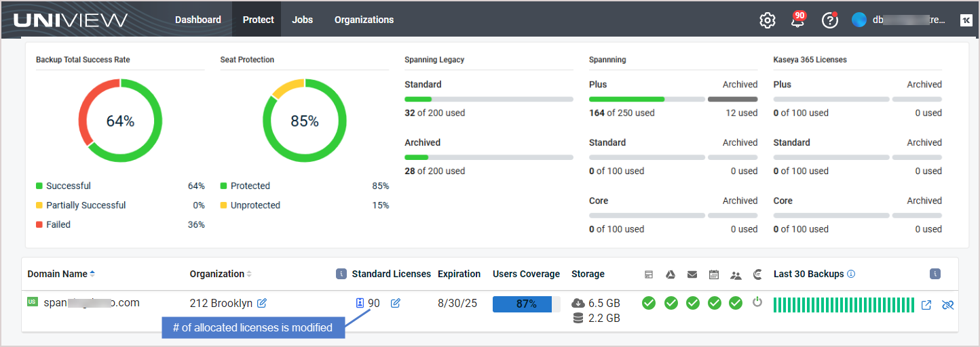Open the help question mark icon

pyautogui.click(x=830, y=20)
